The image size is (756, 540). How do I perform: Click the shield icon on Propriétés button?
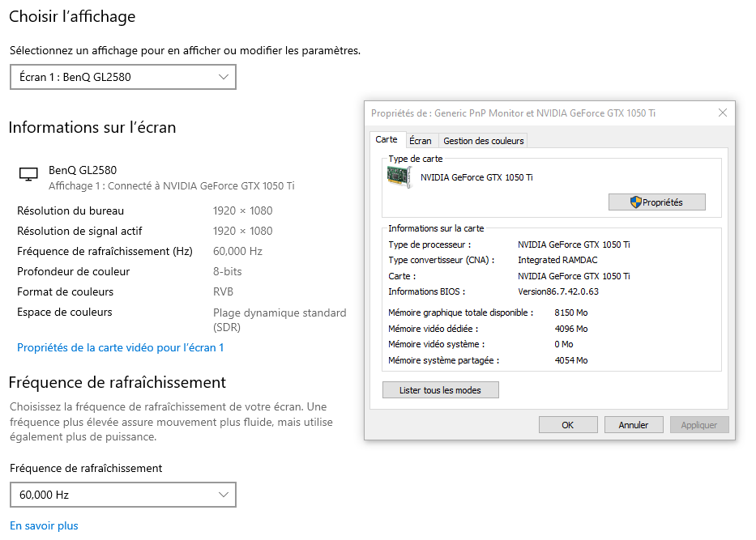point(636,202)
